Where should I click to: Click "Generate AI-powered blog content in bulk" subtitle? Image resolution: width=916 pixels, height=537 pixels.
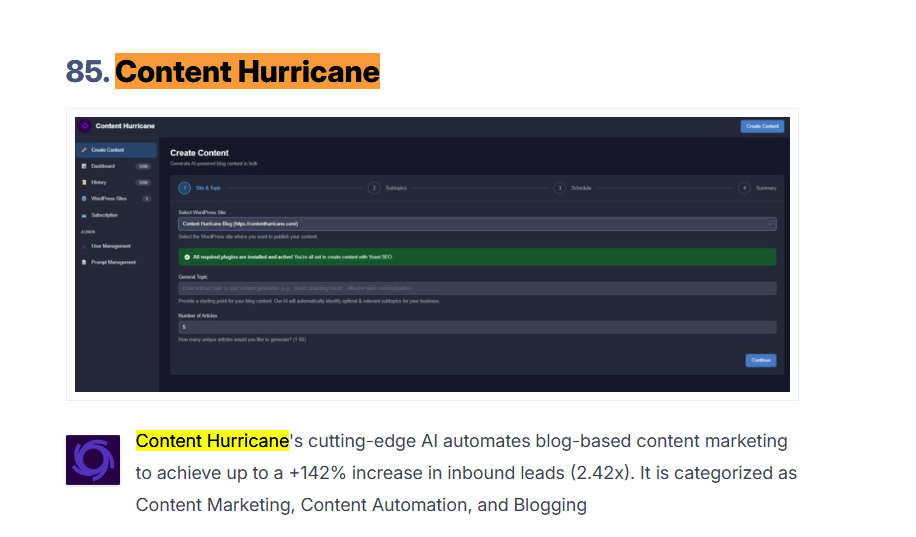click(214, 164)
